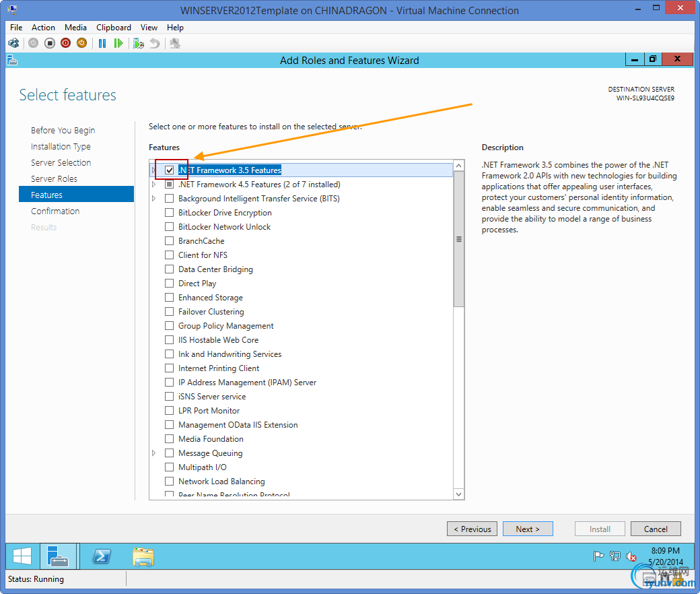Send Ctrl+Alt+Delete using the toolbar icon

pos(14,43)
